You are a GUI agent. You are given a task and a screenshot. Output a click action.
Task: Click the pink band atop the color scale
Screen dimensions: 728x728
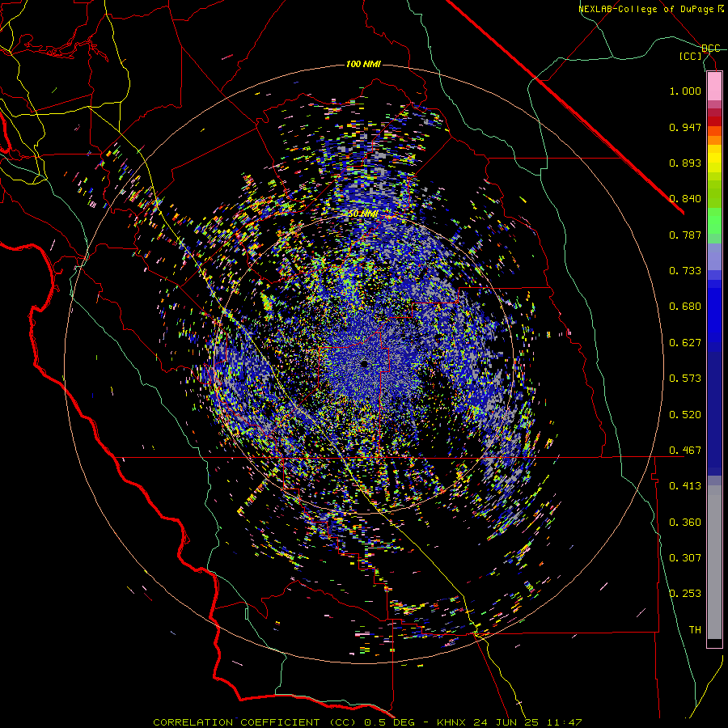tap(714, 87)
